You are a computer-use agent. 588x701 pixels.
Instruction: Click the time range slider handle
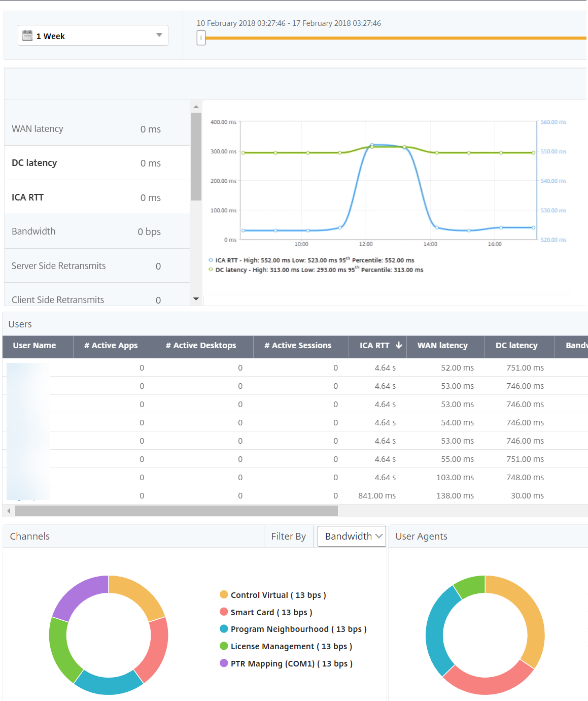pyautogui.click(x=201, y=38)
